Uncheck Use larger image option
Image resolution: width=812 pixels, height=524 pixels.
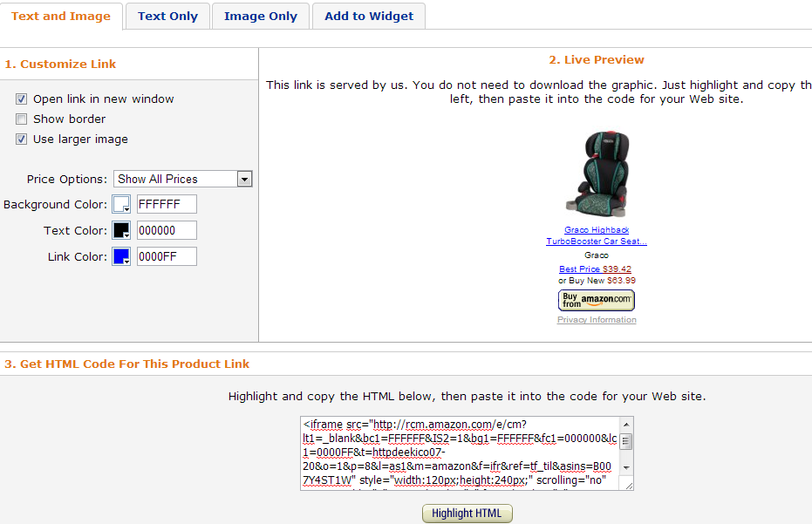[x=21, y=140]
